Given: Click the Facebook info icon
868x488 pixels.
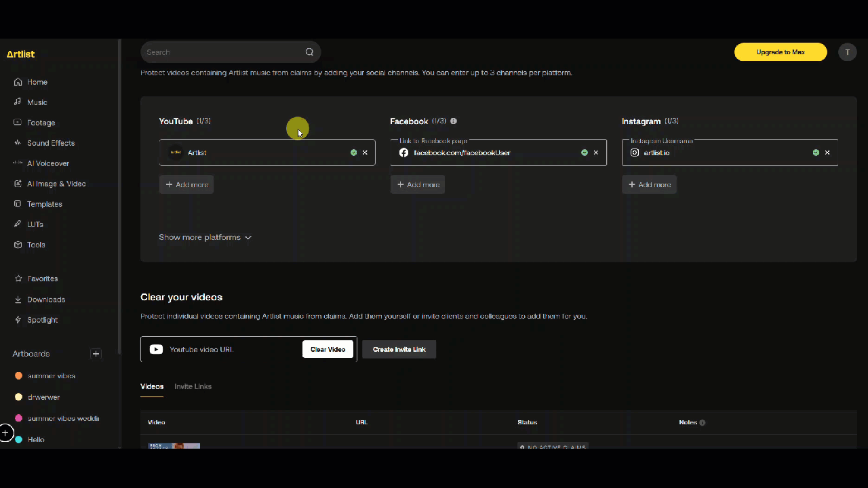Looking at the screenshot, I should click(x=454, y=121).
